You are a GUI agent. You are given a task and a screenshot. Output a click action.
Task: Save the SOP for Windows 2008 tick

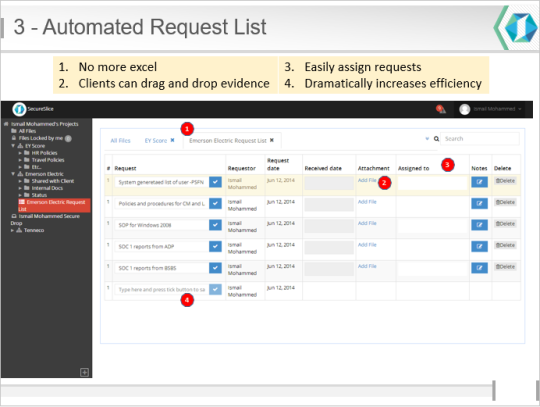pyautogui.click(x=215, y=225)
